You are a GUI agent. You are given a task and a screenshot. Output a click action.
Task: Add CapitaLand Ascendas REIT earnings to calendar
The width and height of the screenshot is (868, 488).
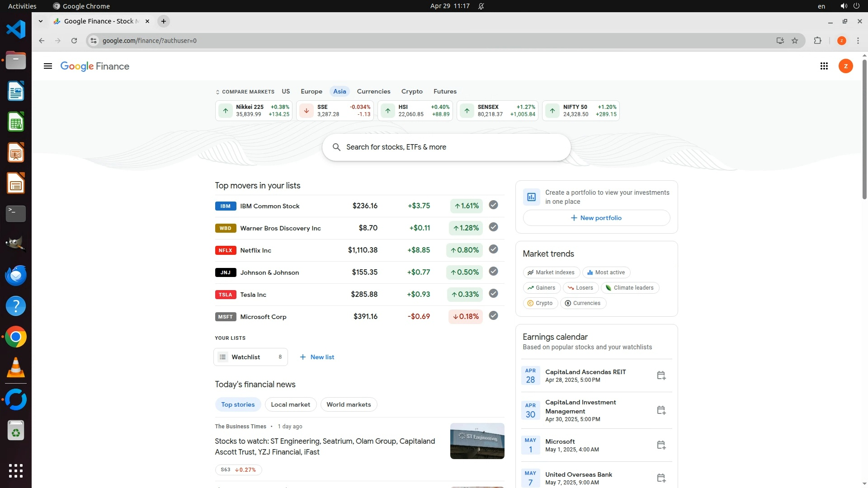661,375
